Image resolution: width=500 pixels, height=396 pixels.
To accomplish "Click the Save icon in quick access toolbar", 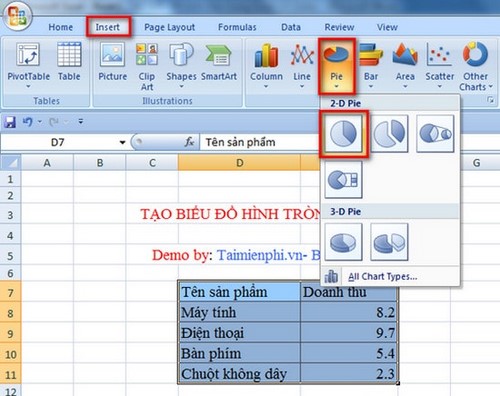I will click(x=10, y=122).
